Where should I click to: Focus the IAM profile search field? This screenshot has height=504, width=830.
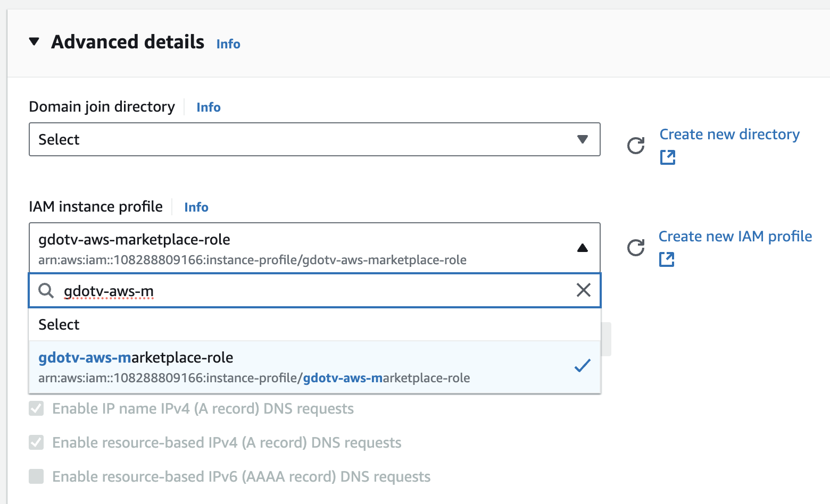pyautogui.click(x=314, y=290)
